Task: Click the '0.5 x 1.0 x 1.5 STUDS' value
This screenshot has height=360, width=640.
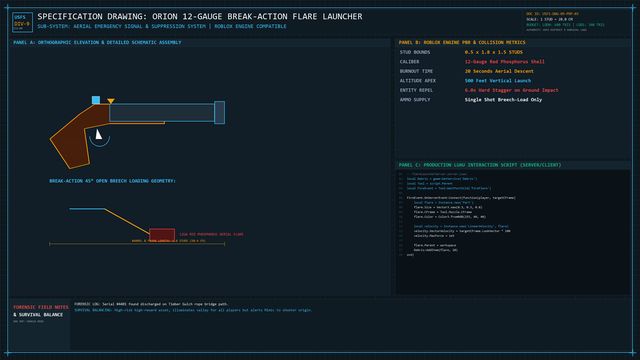Action: pyautogui.click(x=493, y=52)
